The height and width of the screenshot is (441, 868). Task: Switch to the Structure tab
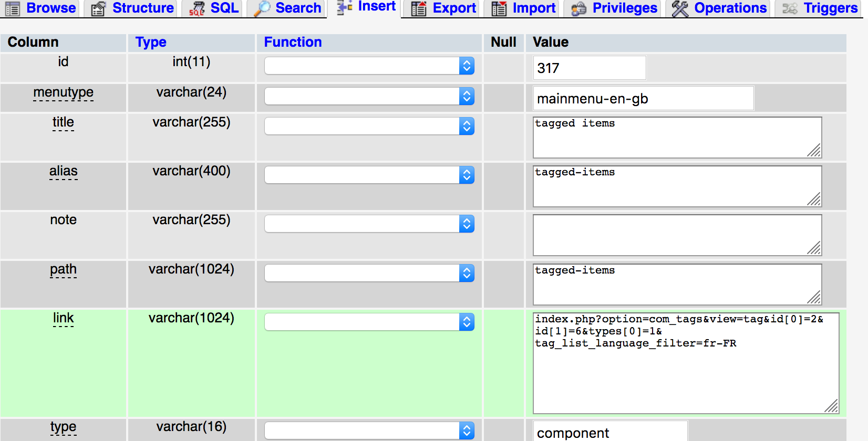point(143,8)
